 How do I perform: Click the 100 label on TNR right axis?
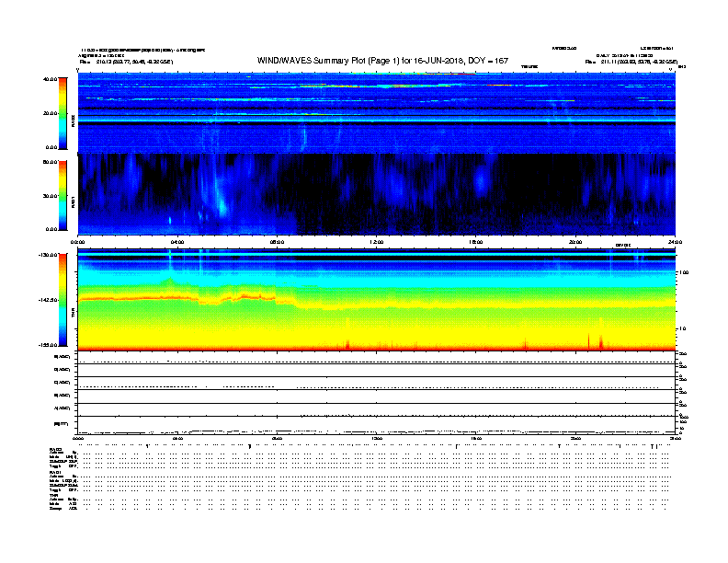(x=684, y=272)
